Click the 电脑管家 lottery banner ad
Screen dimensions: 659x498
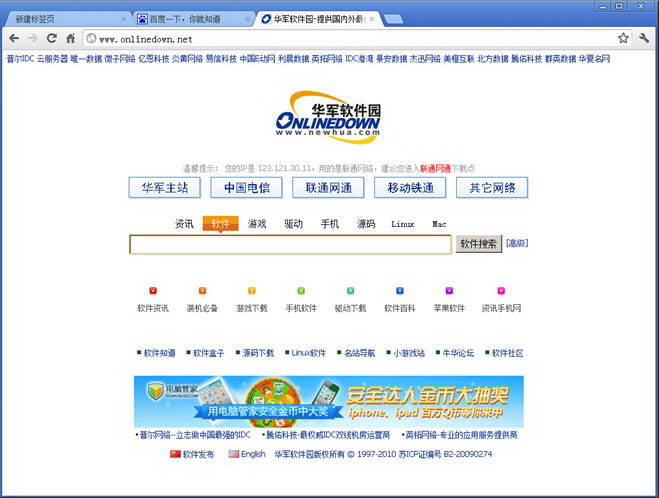329,401
